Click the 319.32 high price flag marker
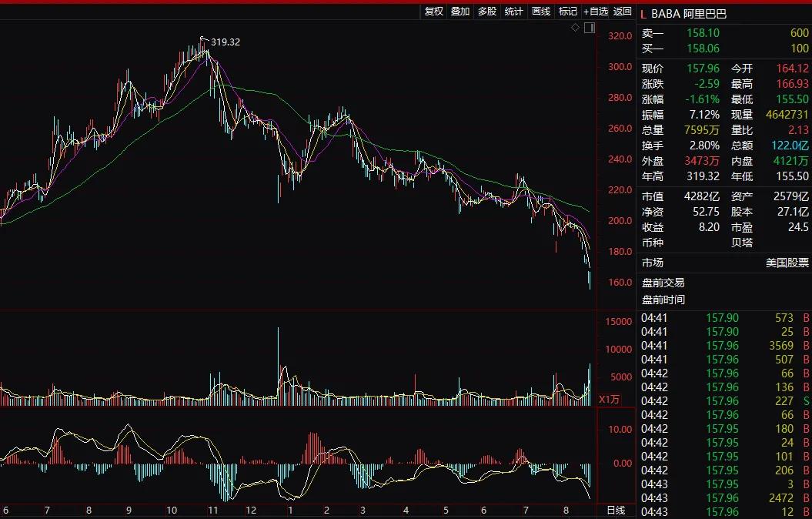The height and width of the screenshot is (519, 812). click(203, 38)
